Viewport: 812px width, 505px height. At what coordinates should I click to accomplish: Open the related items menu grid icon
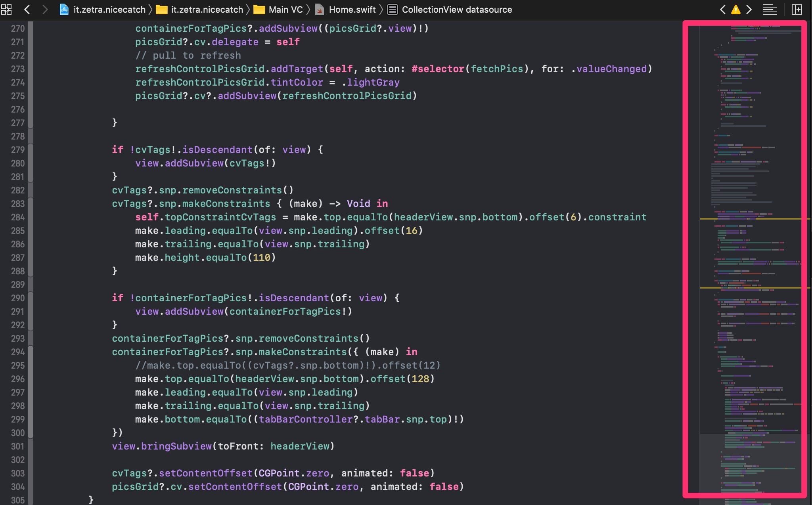[7, 9]
